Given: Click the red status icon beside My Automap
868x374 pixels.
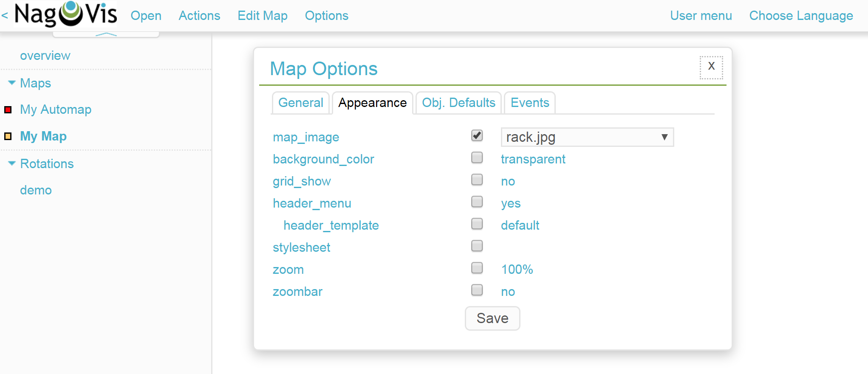Looking at the screenshot, I should coord(8,110).
